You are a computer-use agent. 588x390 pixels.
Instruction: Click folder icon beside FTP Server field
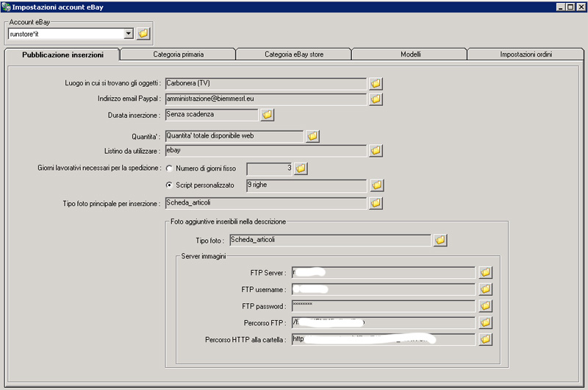tap(485, 272)
